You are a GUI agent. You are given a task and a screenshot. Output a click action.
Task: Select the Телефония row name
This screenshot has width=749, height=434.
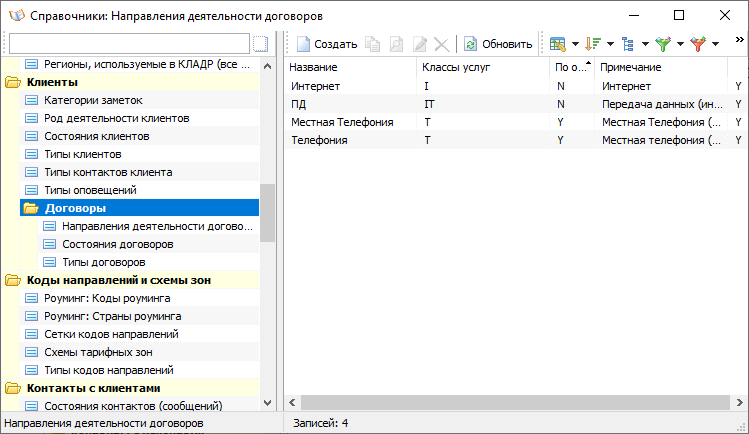319,140
